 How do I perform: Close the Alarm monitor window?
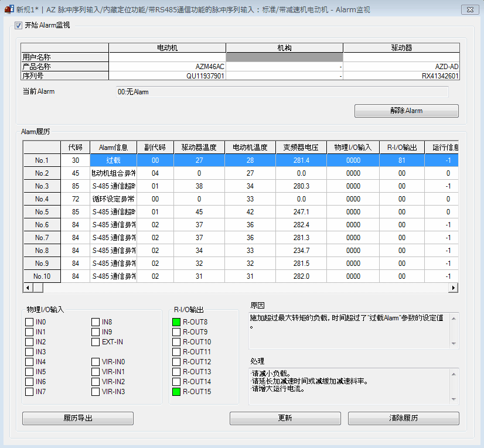point(468,9)
